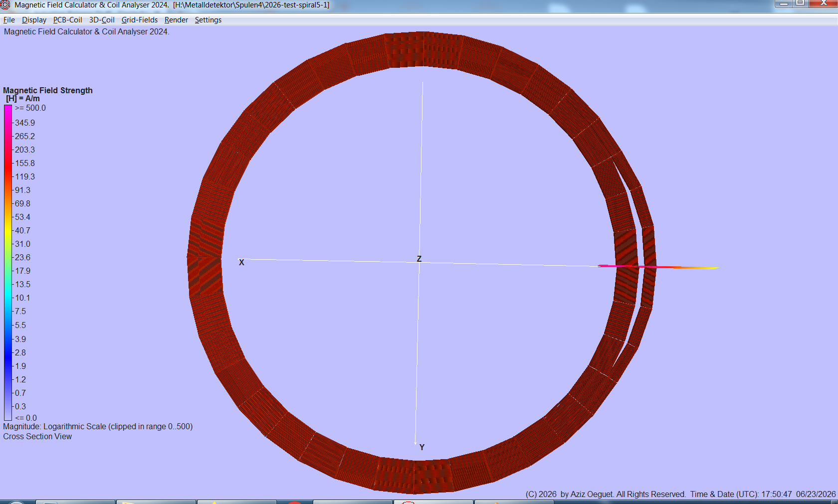This screenshot has height=504, width=838.
Task: Click the '40.7' legend value
Action: click(22, 230)
